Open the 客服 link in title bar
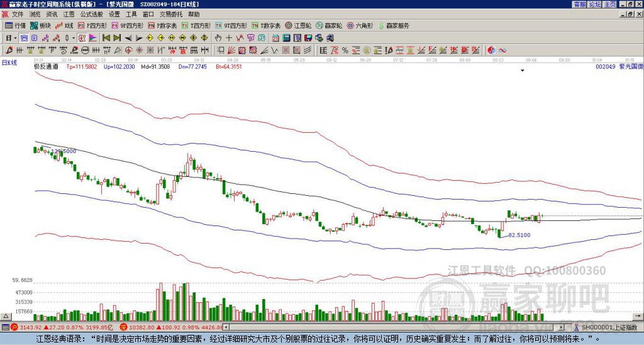Image resolution: width=644 pixels, height=345 pixels. click(579, 4)
